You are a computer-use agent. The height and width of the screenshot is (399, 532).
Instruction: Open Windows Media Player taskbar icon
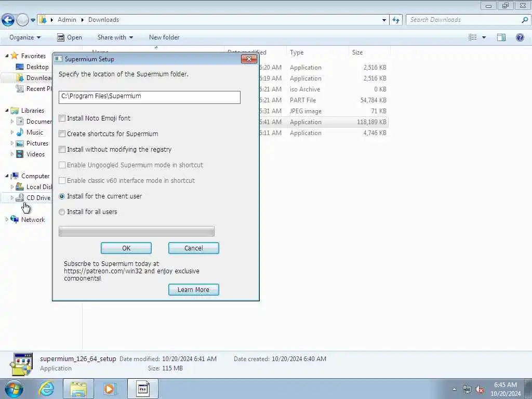[x=110, y=389]
